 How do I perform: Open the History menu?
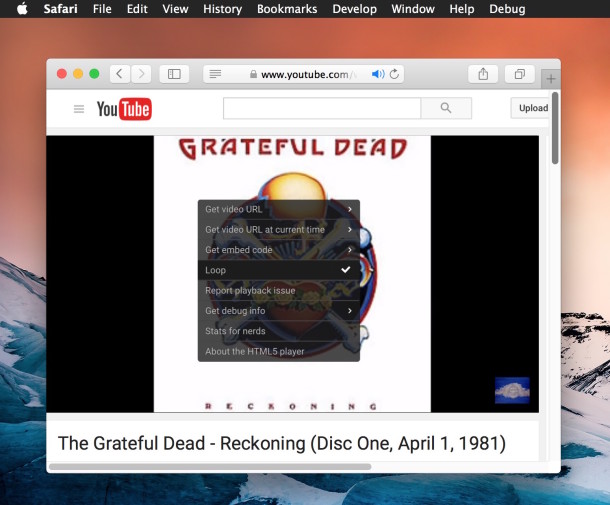pos(223,9)
